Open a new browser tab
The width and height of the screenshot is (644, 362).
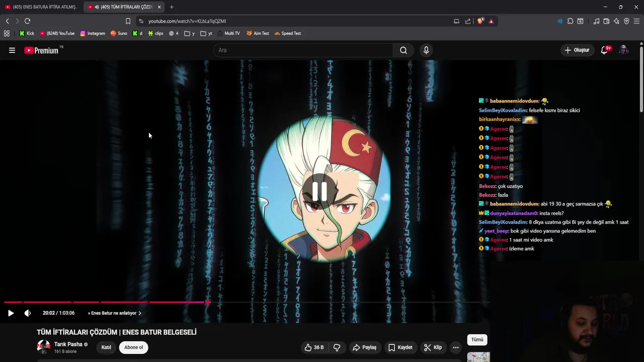click(172, 7)
